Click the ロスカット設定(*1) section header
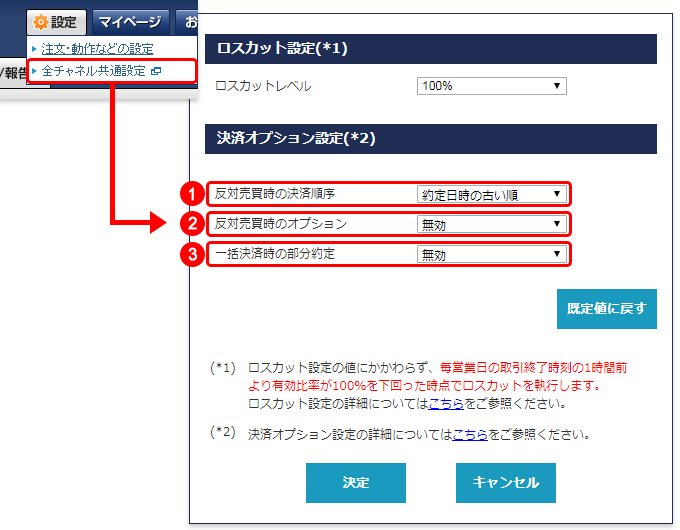 pyautogui.click(x=430, y=49)
